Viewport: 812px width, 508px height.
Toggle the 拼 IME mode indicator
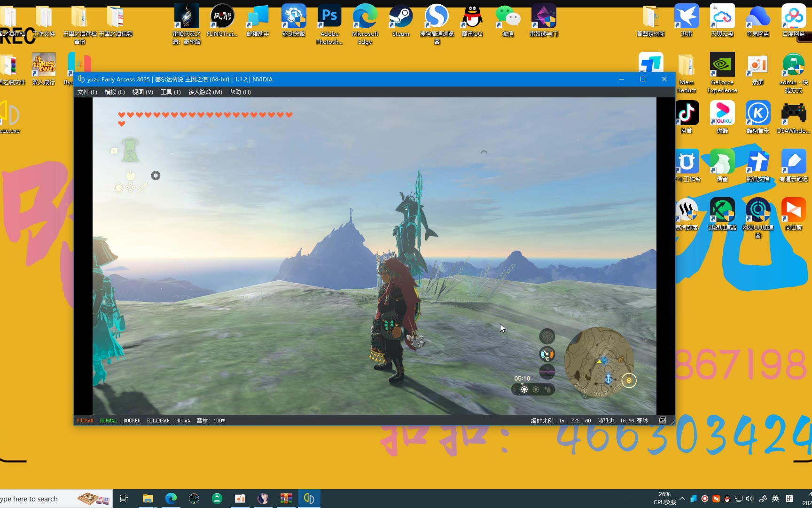(789, 499)
